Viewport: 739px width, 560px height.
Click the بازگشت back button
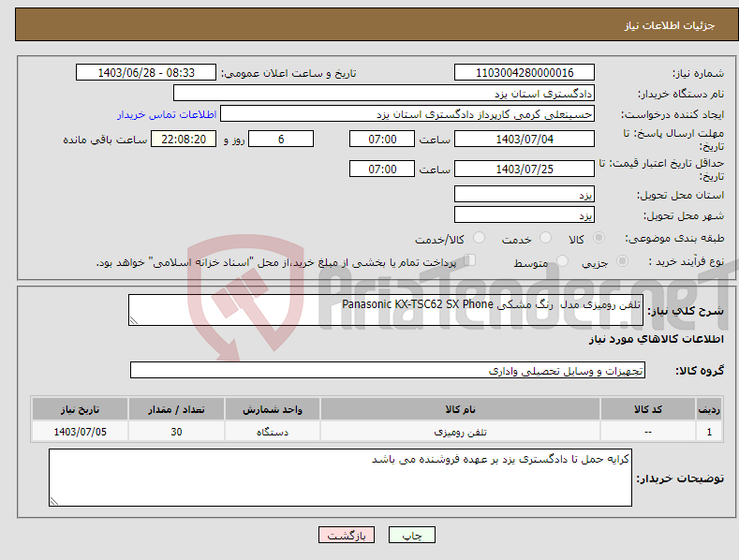[347, 535]
